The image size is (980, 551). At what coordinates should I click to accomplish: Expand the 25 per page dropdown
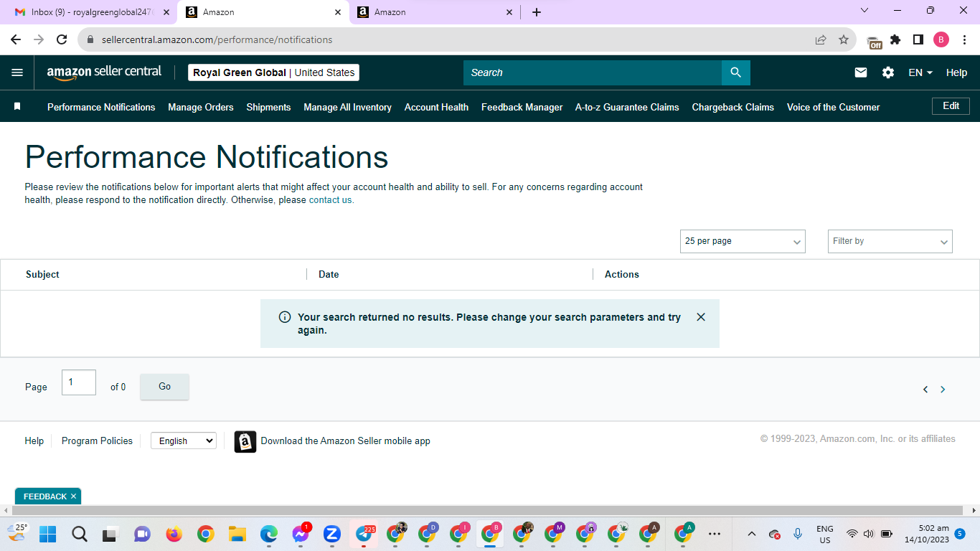point(743,241)
